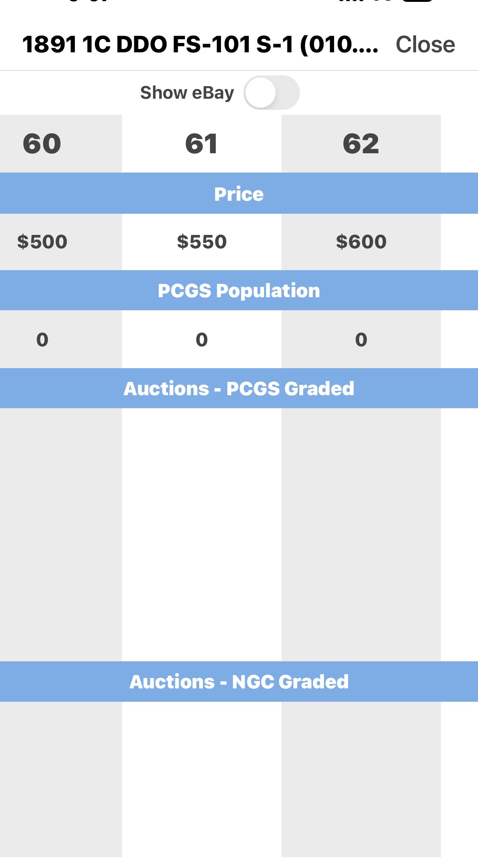478x868 pixels.
Task: Tap the Show eBay label text
Action: tap(187, 93)
